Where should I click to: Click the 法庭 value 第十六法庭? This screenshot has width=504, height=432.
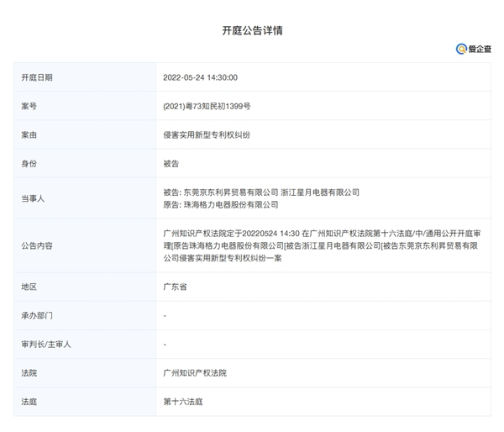[183, 402]
